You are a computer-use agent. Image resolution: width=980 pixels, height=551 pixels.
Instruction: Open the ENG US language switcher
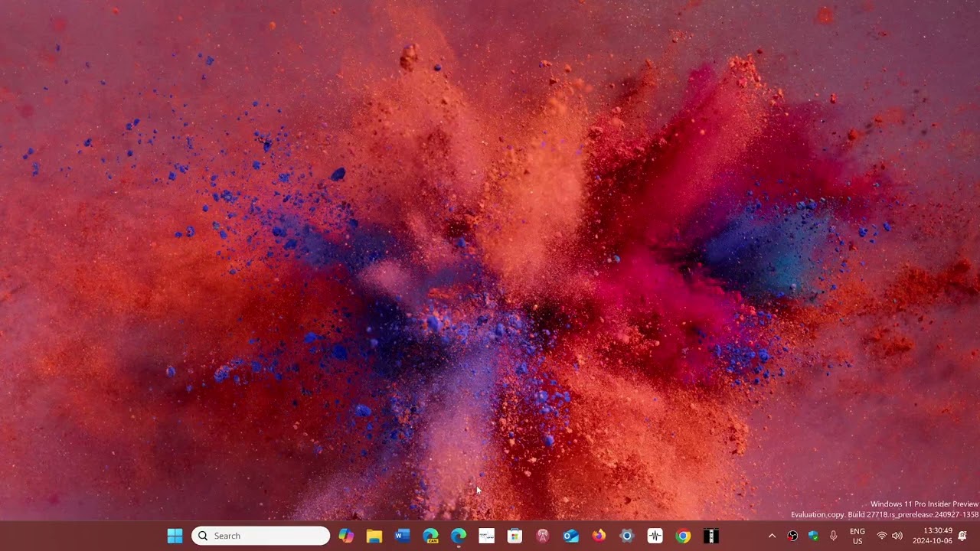[x=857, y=536]
